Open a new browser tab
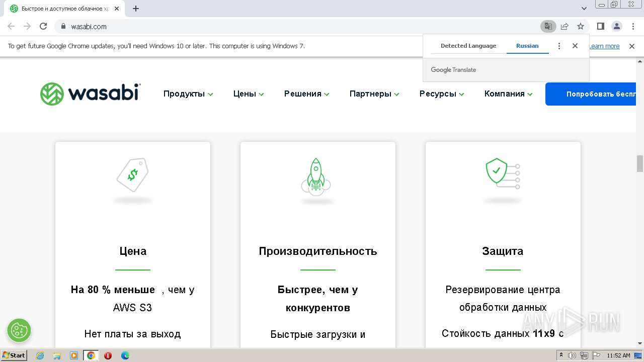The height and width of the screenshot is (362, 644). pyautogui.click(x=136, y=9)
